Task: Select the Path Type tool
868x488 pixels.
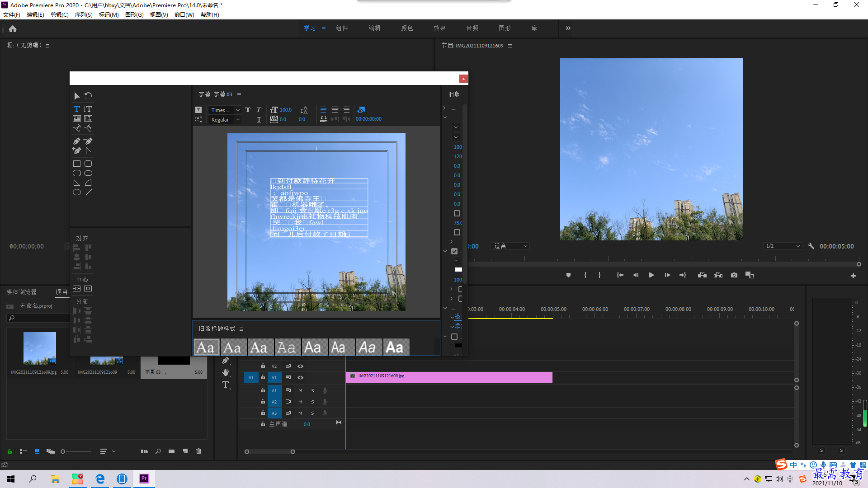Action: (x=77, y=128)
